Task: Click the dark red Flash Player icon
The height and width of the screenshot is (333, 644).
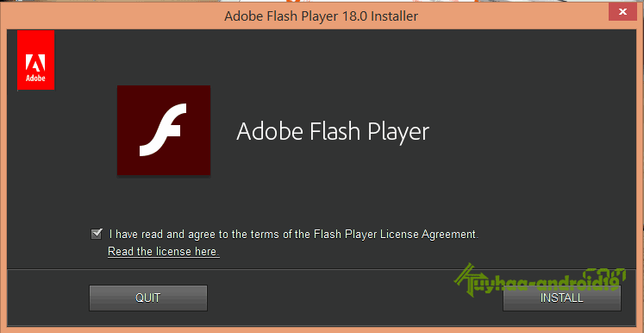Action: click(164, 130)
